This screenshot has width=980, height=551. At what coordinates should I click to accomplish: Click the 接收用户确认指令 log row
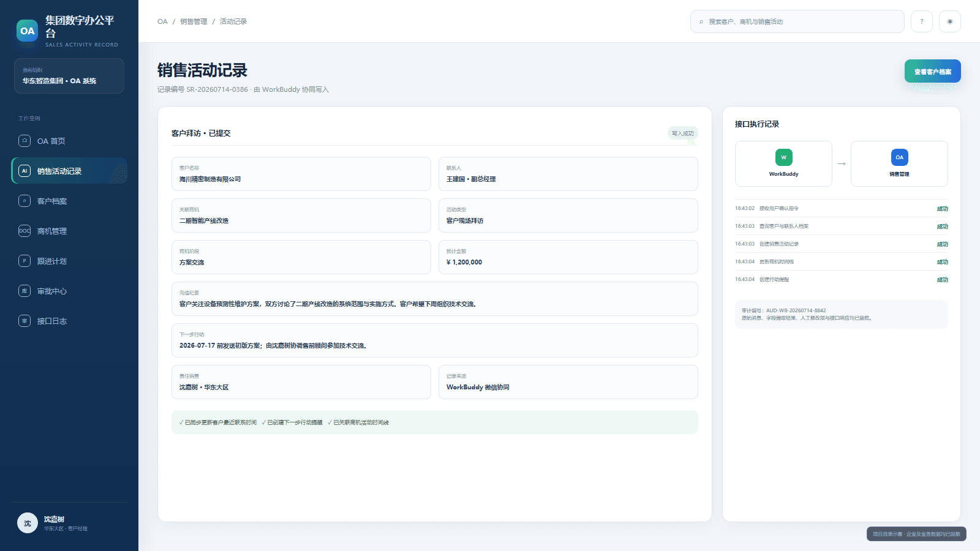[x=842, y=209]
